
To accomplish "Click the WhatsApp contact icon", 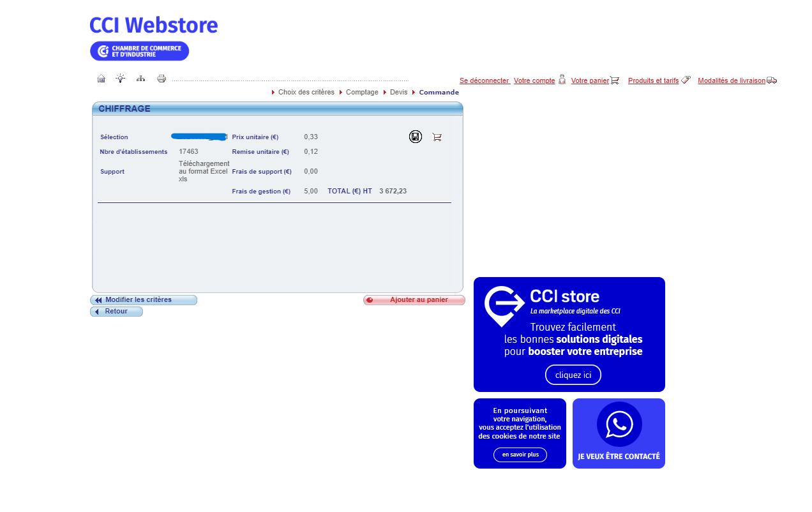I will pyautogui.click(x=619, y=425).
